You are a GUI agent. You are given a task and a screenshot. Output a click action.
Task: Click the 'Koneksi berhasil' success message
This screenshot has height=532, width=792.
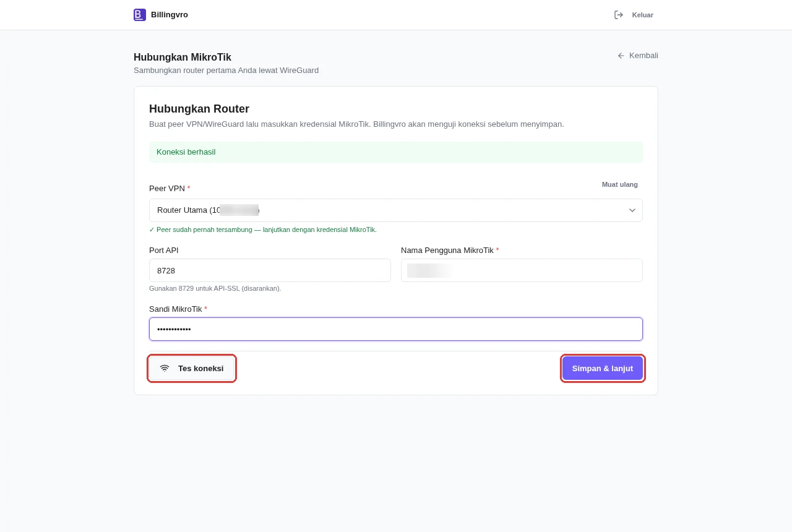point(396,152)
